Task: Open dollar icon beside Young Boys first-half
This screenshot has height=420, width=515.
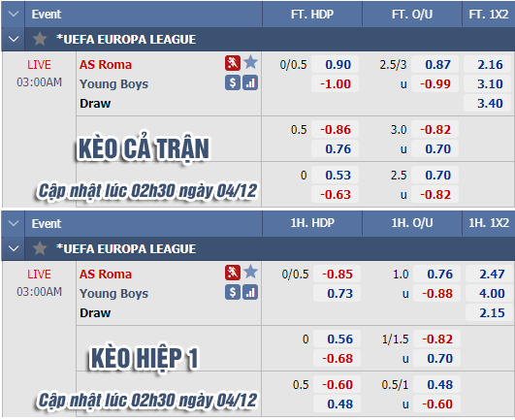Action: coord(233,292)
